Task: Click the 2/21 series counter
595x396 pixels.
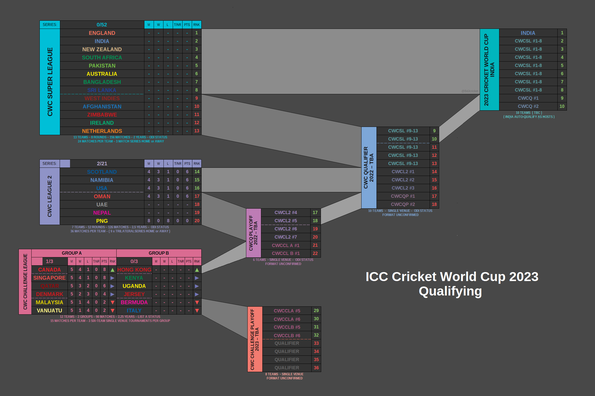Action: point(102,163)
